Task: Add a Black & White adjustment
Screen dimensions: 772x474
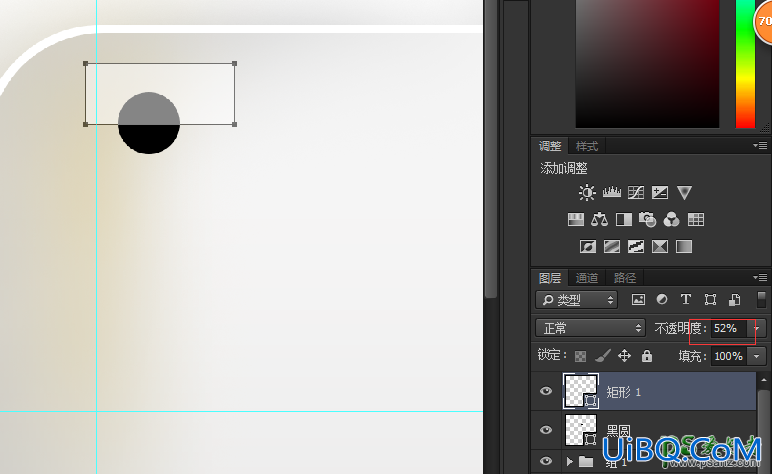Action: coord(624,220)
